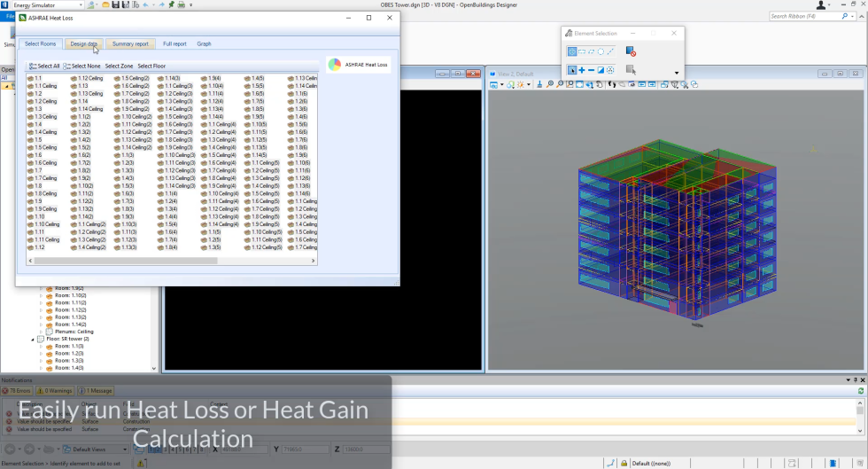Switch to the Design data tab

[x=83, y=43]
